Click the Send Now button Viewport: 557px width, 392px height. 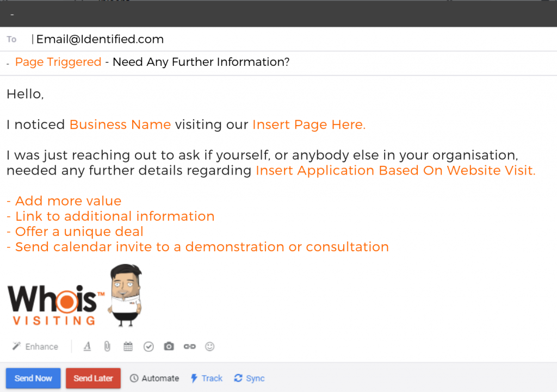pos(33,378)
